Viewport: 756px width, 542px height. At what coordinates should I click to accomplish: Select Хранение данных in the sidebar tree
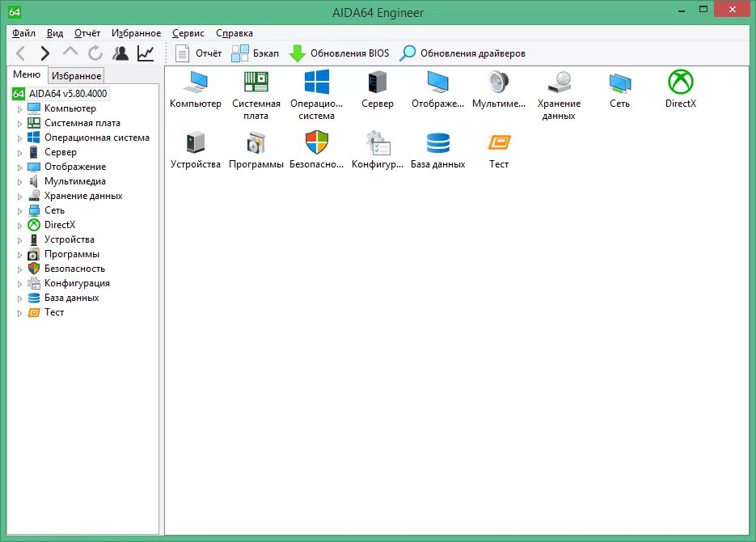(x=74, y=196)
